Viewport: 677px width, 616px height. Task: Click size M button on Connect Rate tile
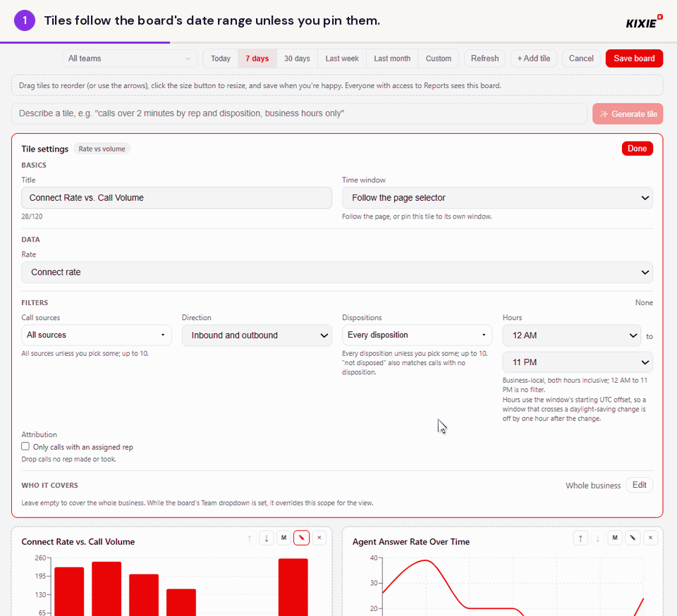click(x=283, y=538)
